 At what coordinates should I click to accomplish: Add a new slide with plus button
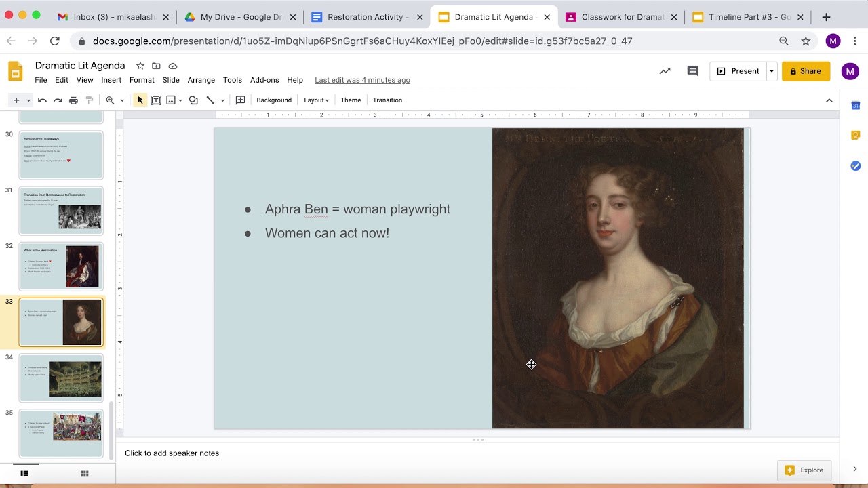16,100
